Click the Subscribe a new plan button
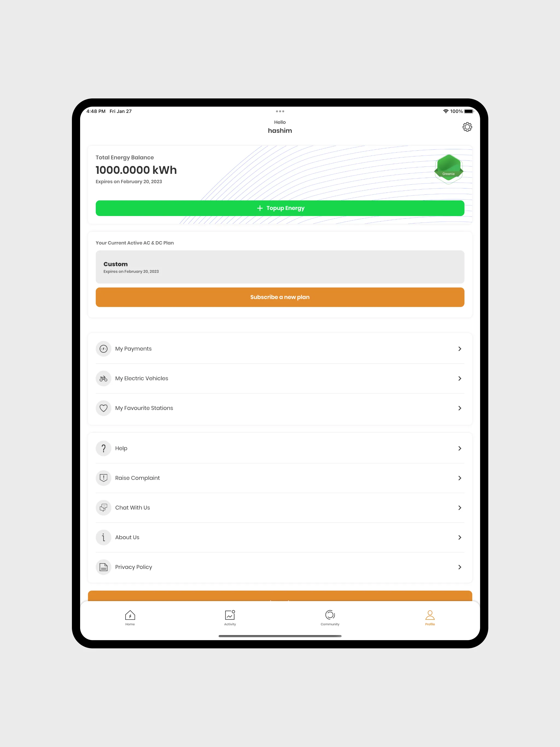This screenshot has height=747, width=560. (x=280, y=297)
